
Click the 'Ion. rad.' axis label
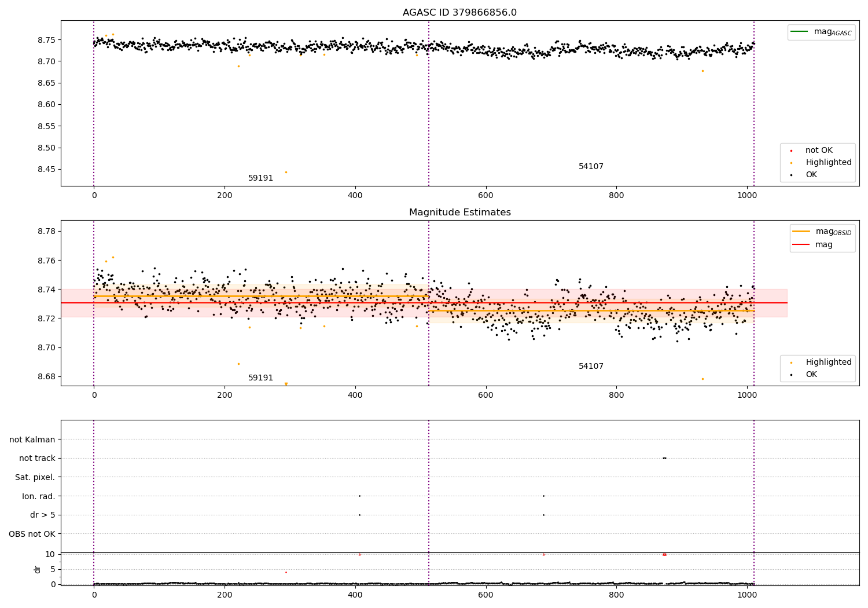click(x=39, y=496)
